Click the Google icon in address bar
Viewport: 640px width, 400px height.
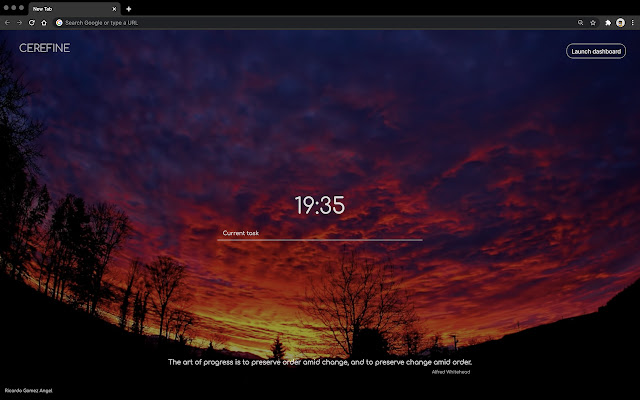click(59, 22)
